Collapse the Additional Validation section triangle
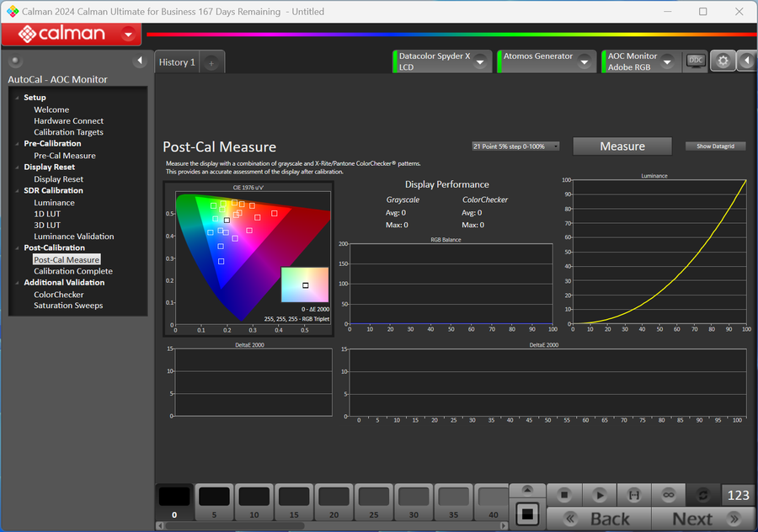The height and width of the screenshot is (532, 758). 18,283
